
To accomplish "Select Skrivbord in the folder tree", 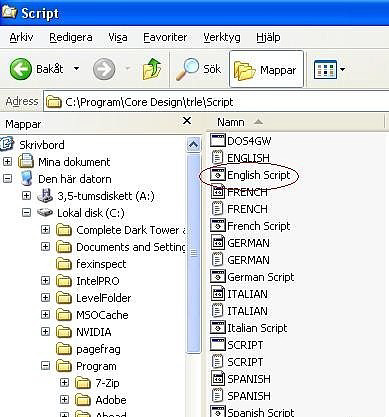I will 42,145.
